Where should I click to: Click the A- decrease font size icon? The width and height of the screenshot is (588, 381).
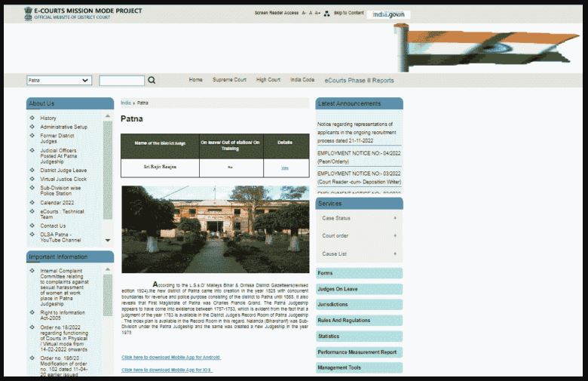pyautogui.click(x=304, y=13)
